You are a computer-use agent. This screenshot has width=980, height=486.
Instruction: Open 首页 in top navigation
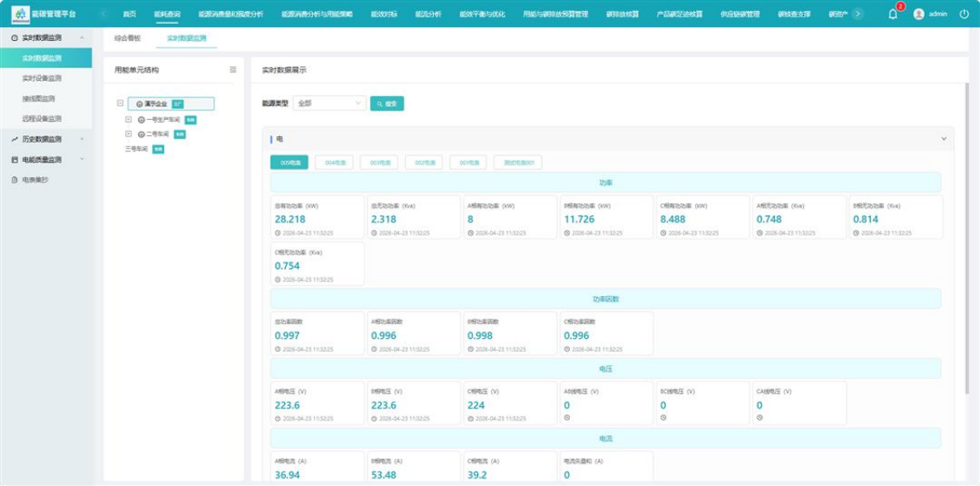(129, 14)
